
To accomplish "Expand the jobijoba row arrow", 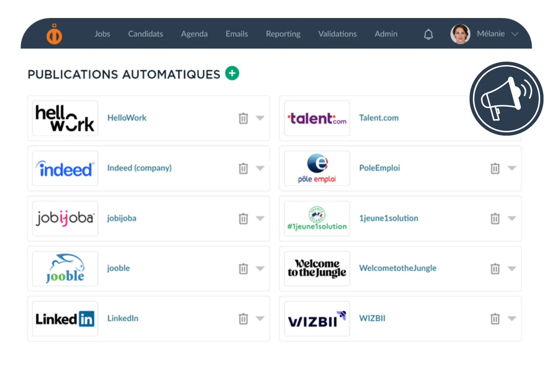I will tap(260, 218).
